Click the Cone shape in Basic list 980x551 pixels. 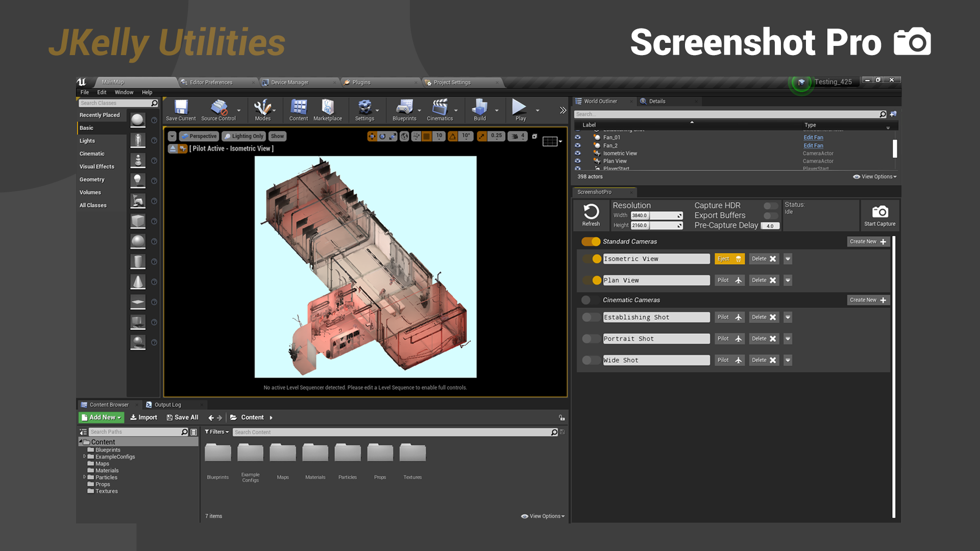[x=137, y=282]
